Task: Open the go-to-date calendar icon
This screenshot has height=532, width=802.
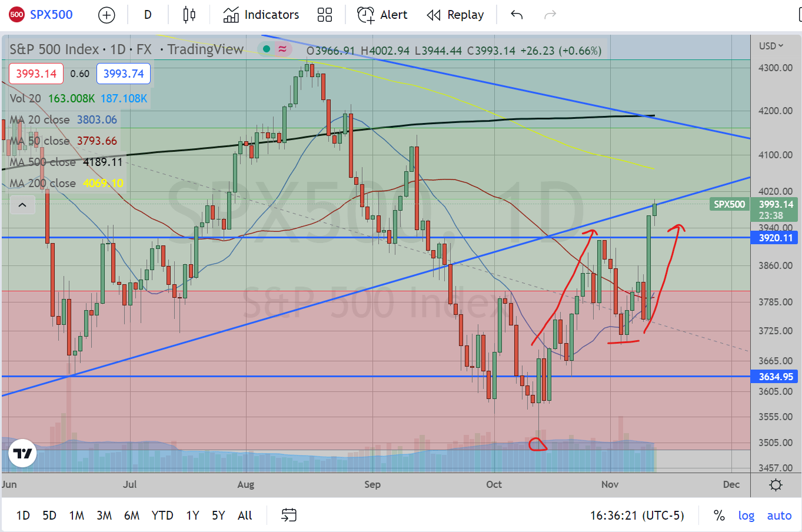Action: click(x=288, y=516)
